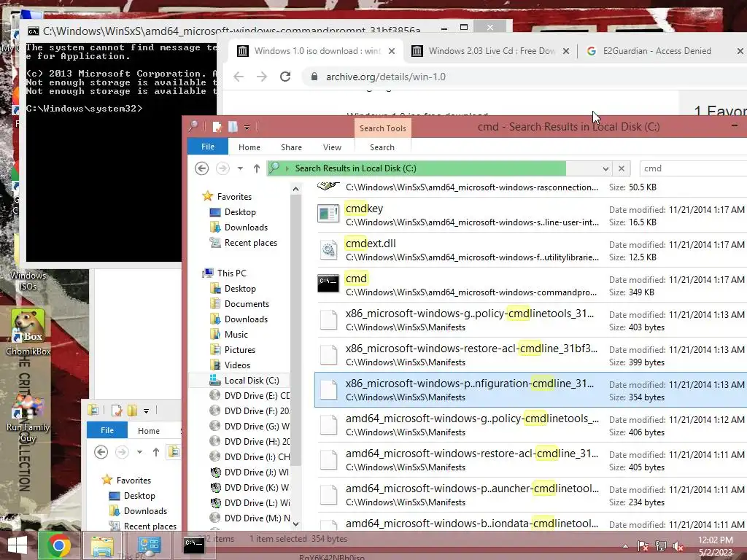The image size is (747, 560).
Task: Open recent locations dropdown in search Explorer
Action: (240, 168)
